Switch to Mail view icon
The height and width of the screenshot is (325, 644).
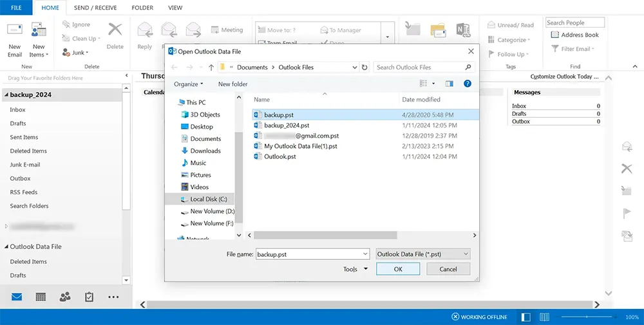17,297
